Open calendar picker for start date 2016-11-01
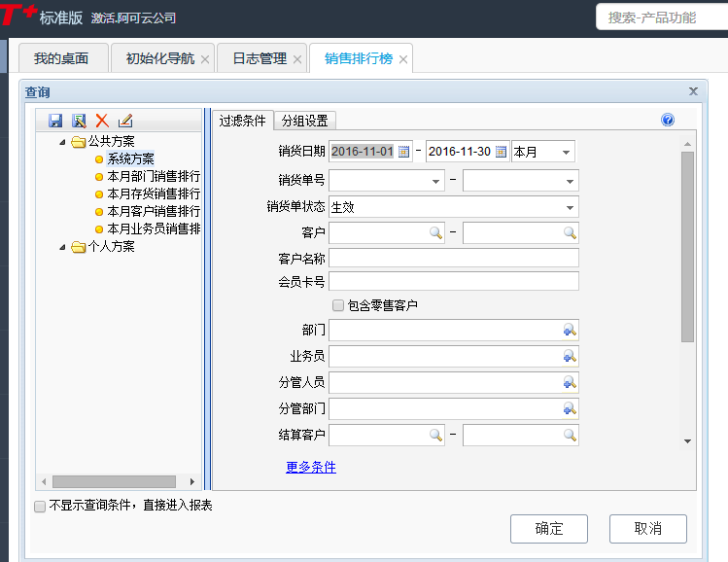 point(404,152)
